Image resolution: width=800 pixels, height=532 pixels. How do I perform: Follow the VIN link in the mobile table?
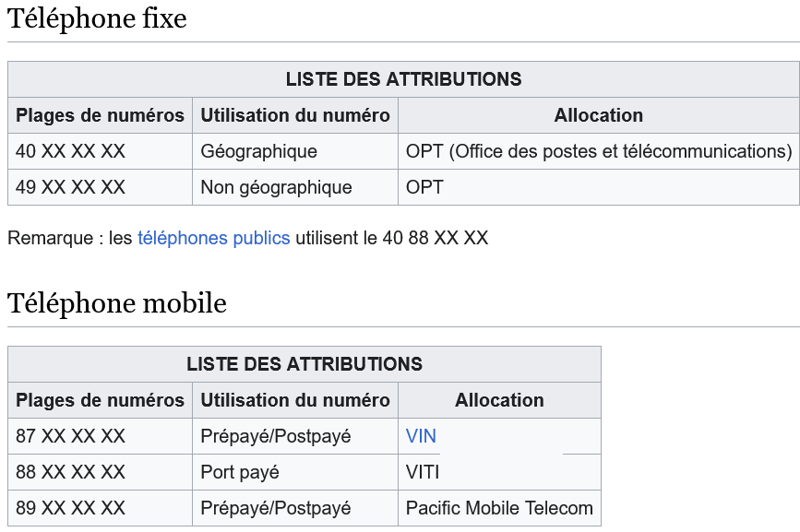(421, 436)
